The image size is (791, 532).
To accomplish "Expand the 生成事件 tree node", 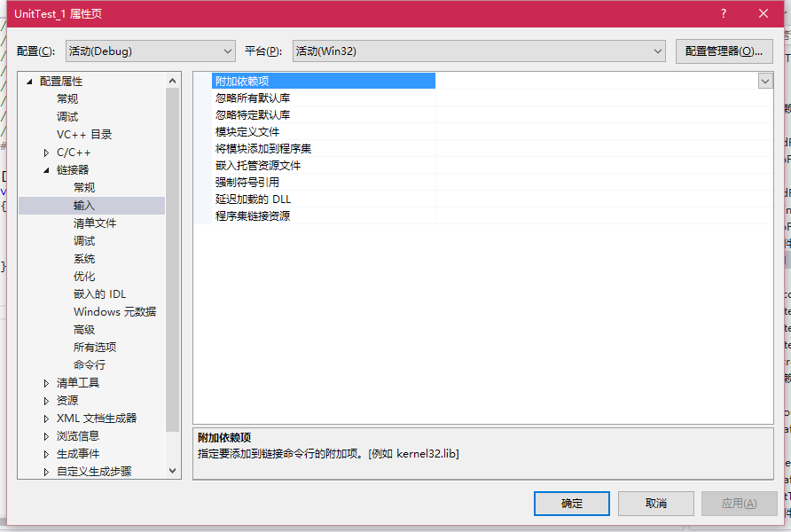I will click(46, 454).
